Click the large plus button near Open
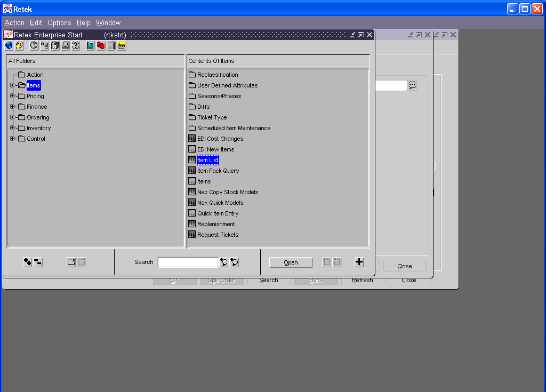546x392 pixels. point(359,262)
